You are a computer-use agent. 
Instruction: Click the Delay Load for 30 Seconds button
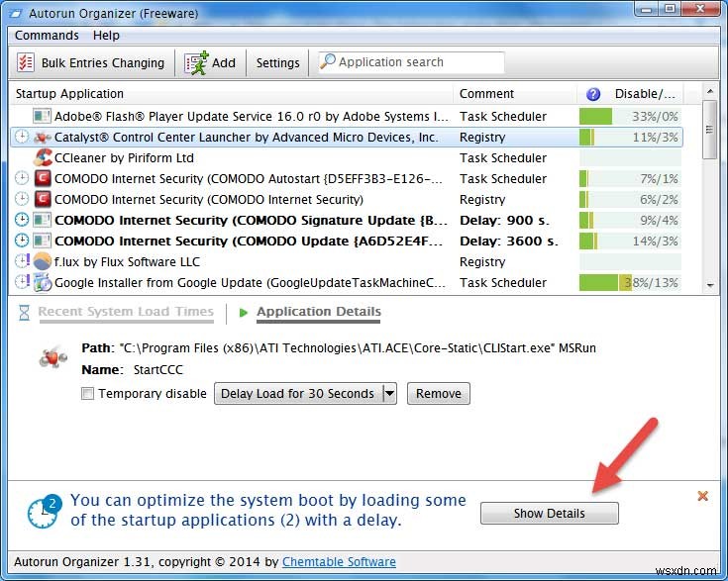pyautogui.click(x=298, y=394)
